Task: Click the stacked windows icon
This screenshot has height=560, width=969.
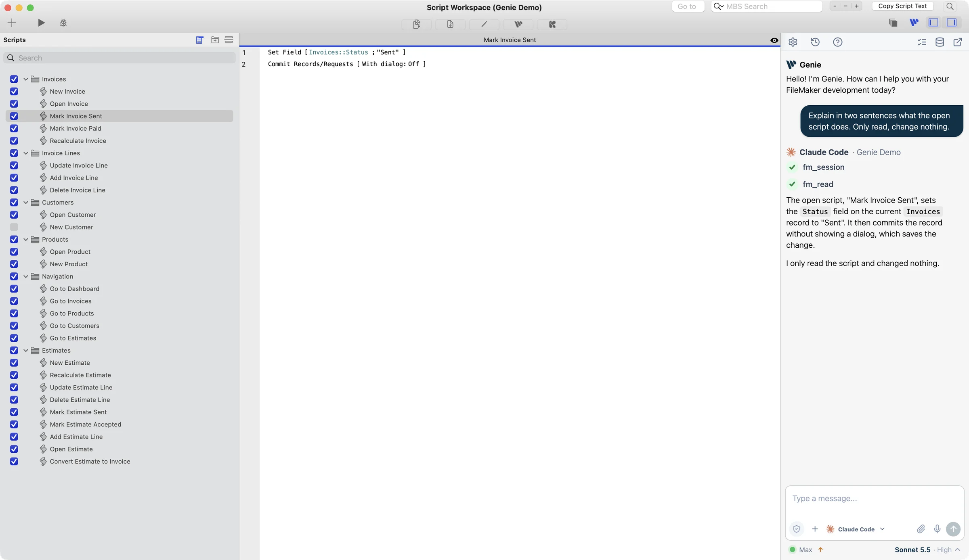Action: point(893,23)
